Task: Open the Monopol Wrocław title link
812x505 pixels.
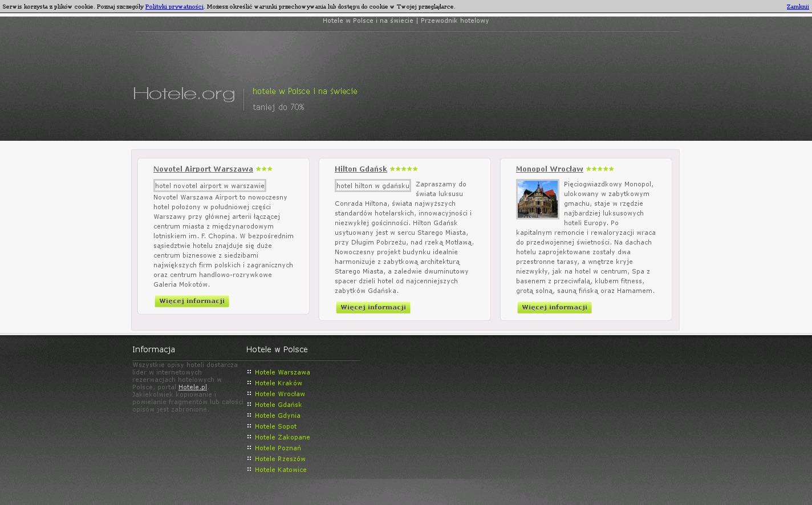Action: tap(549, 169)
